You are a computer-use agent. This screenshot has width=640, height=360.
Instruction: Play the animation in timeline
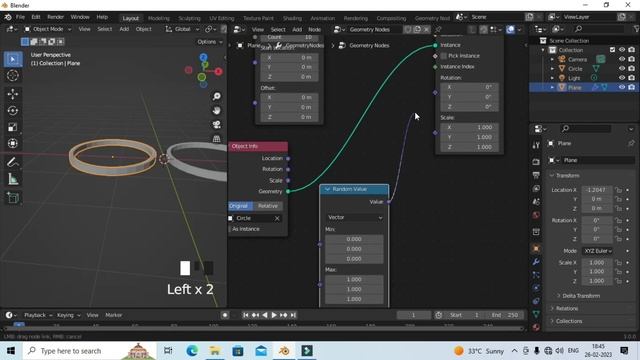pos(274,315)
